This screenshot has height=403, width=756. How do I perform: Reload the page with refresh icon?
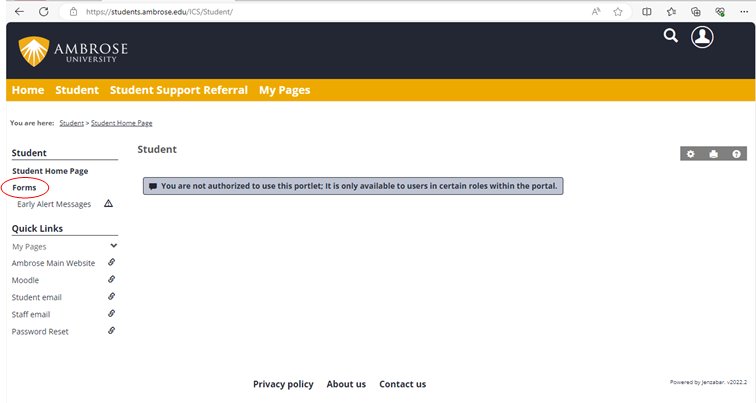[x=45, y=11]
